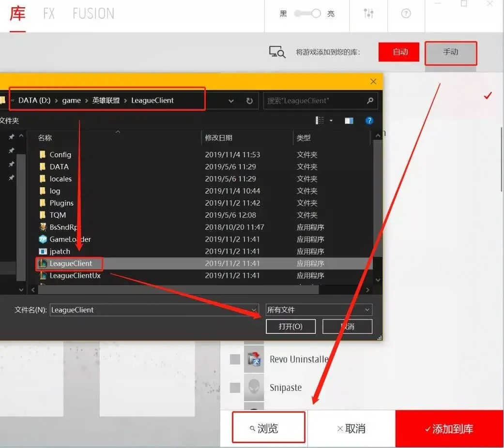
Task: Click the red 添加到库 button
Action: coord(449,429)
